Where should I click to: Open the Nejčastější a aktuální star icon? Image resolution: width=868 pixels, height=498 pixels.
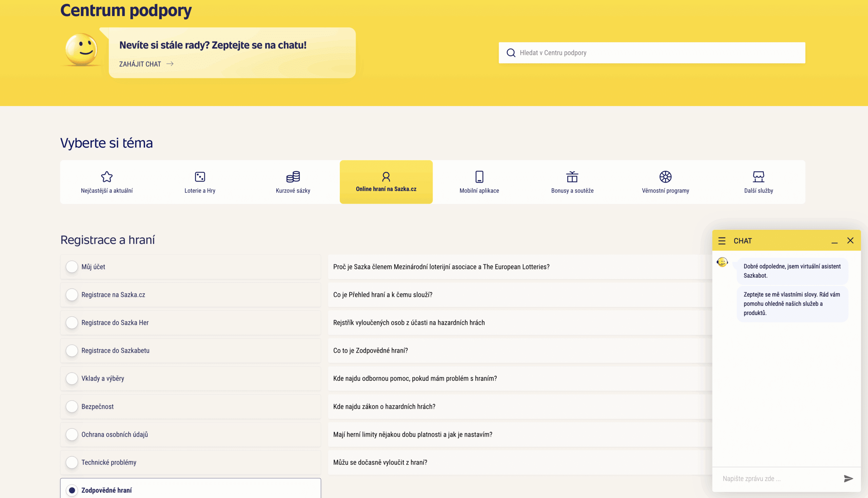point(107,177)
